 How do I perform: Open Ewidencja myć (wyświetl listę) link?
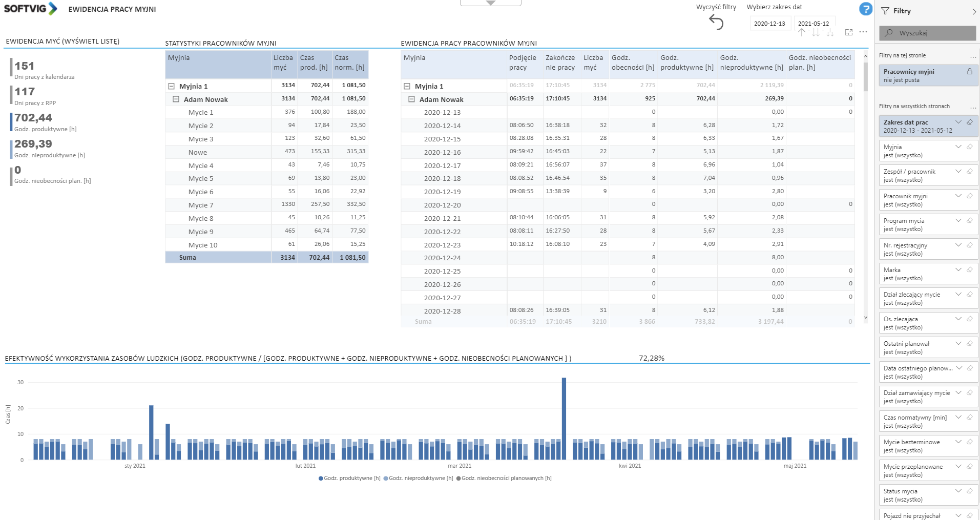[x=62, y=41]
